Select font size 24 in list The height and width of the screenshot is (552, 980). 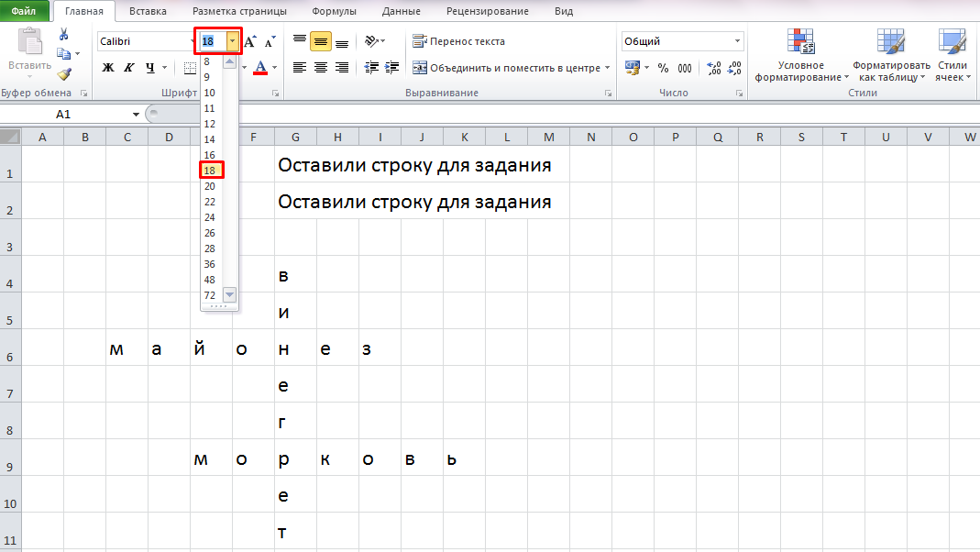click(211, 217)
